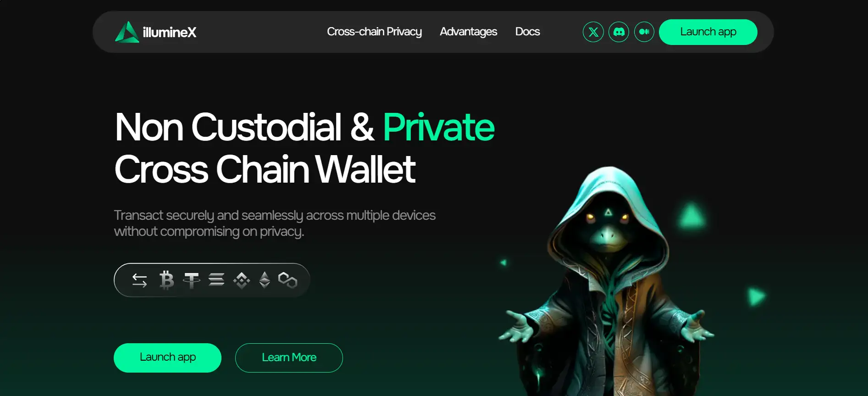
Task: Click the Bitcoin icon in token bar
Action: [166, 280]
